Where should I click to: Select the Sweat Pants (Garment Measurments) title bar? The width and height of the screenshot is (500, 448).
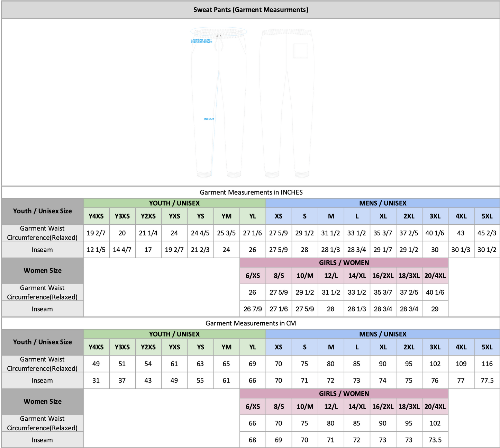pos(251,10)
